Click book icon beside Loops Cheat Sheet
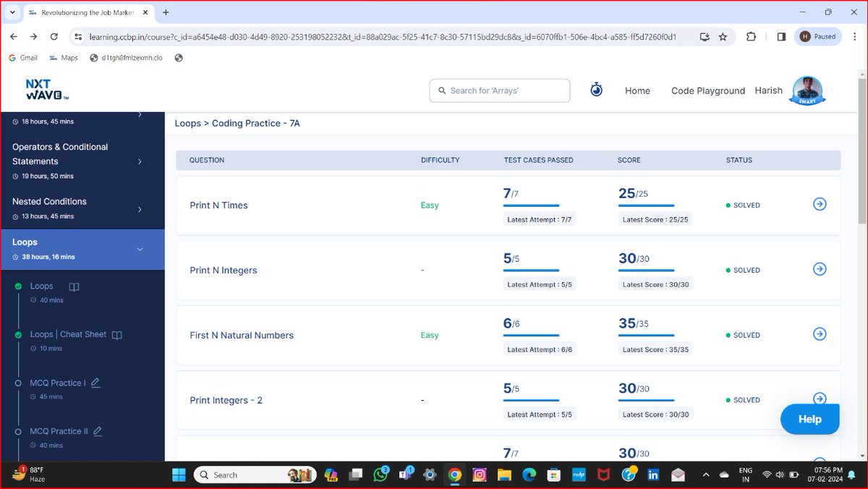868x489 pixels. [117, 335]
